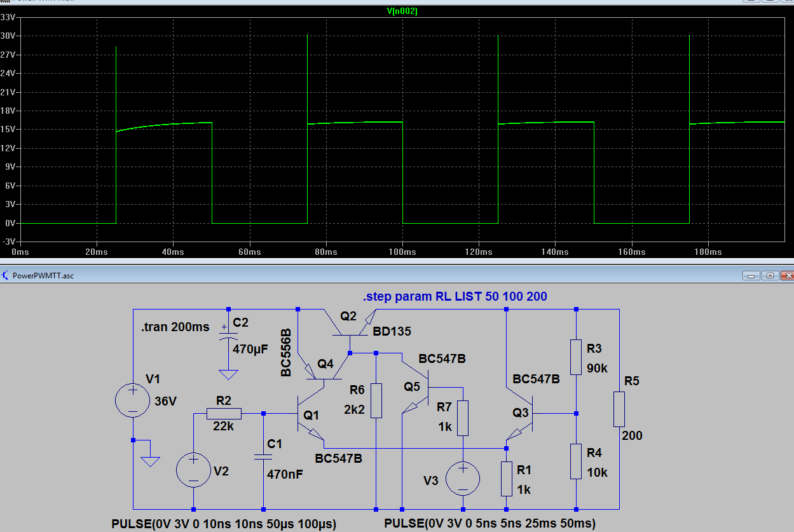Viewport: 794px width, 532px height.
Task: Close the PowerPWMTT.asc schematic window
Action: click(x=787, y=276)
